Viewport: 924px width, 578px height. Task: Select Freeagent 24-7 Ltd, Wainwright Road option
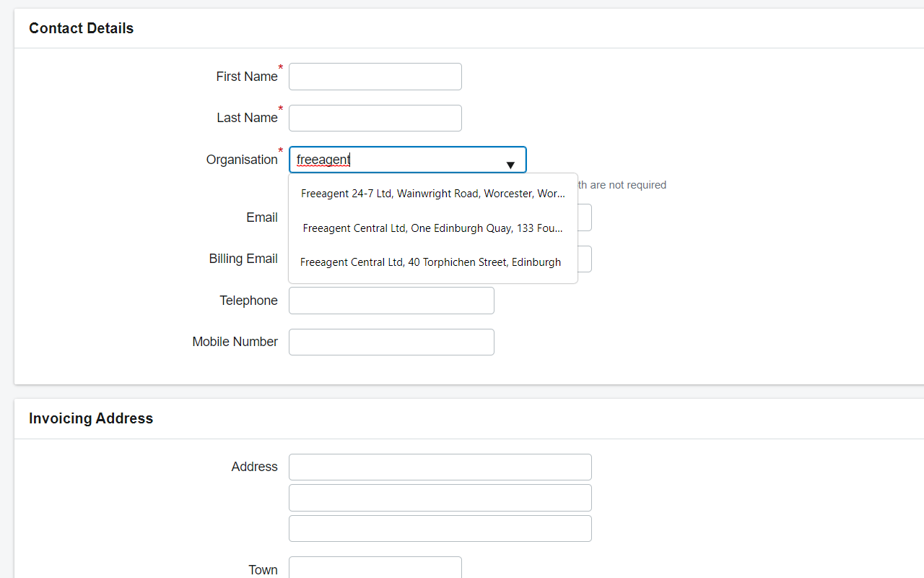pyautogui.click(x=433, y=194)
